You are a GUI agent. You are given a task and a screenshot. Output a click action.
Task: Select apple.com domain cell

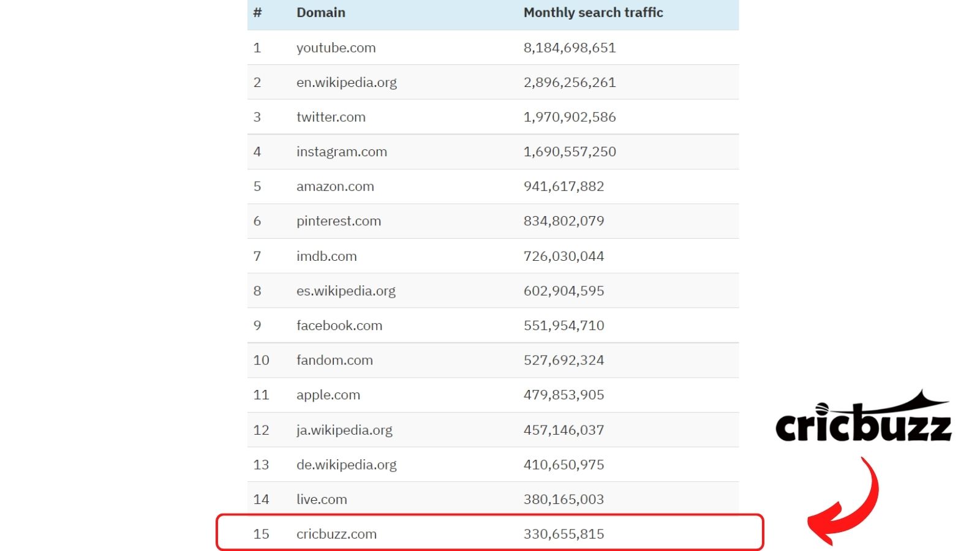pos(328,395)
